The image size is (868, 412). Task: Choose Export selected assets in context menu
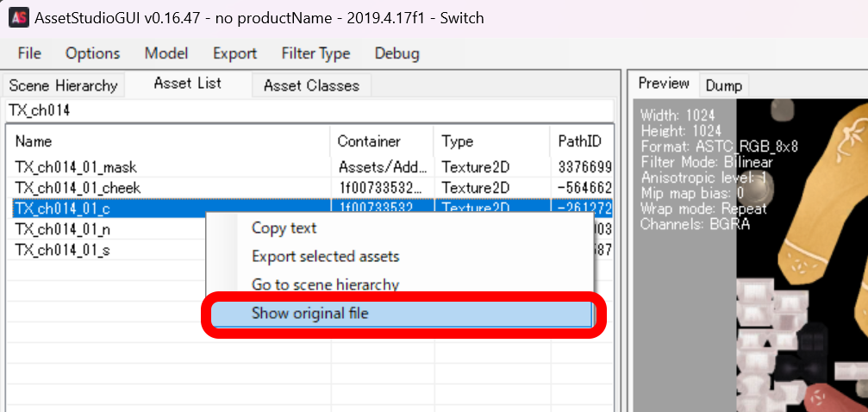400,256
